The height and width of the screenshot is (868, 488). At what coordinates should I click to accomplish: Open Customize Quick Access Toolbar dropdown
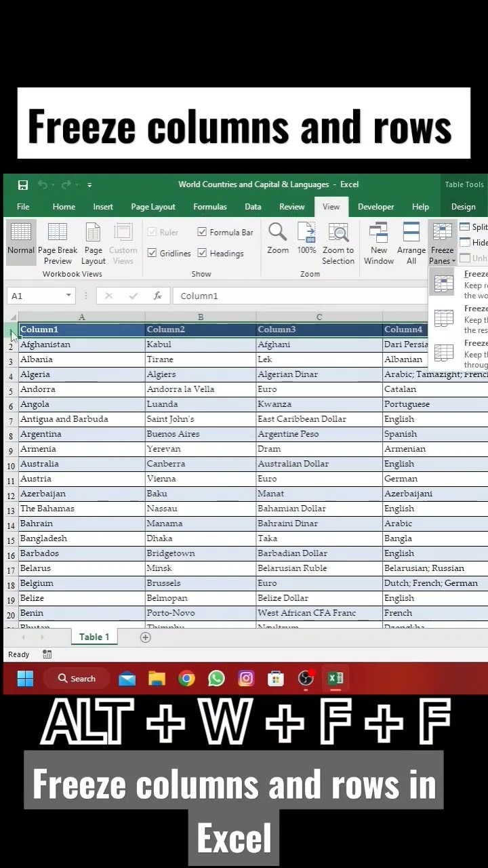(89, 184)
